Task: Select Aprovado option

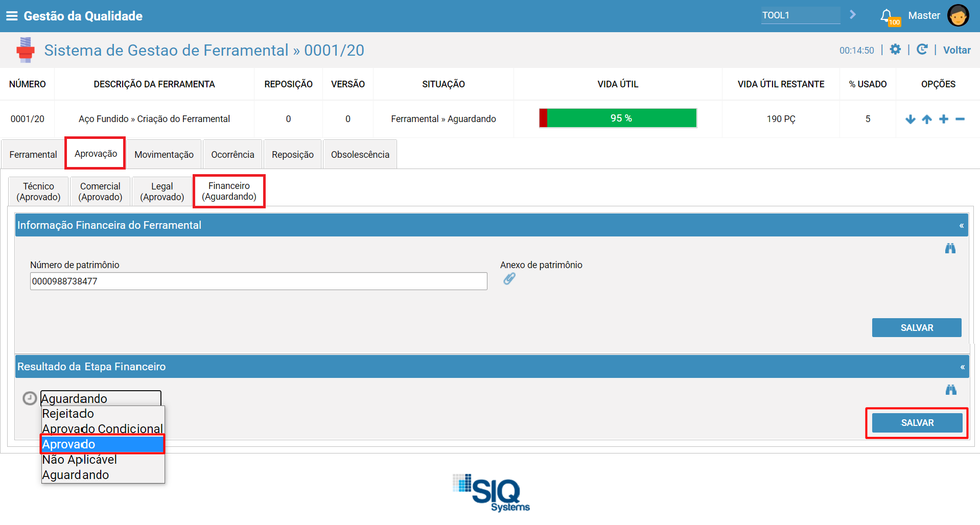Action: coord(103,444)
